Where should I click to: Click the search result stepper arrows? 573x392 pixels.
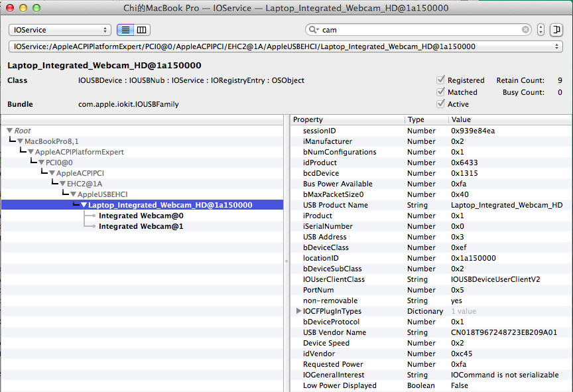[x=541, y=30]
